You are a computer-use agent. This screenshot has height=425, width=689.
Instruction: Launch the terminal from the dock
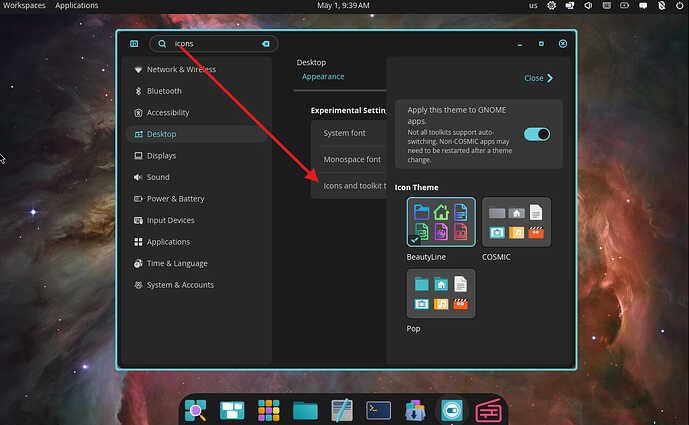tap(378, 410)
